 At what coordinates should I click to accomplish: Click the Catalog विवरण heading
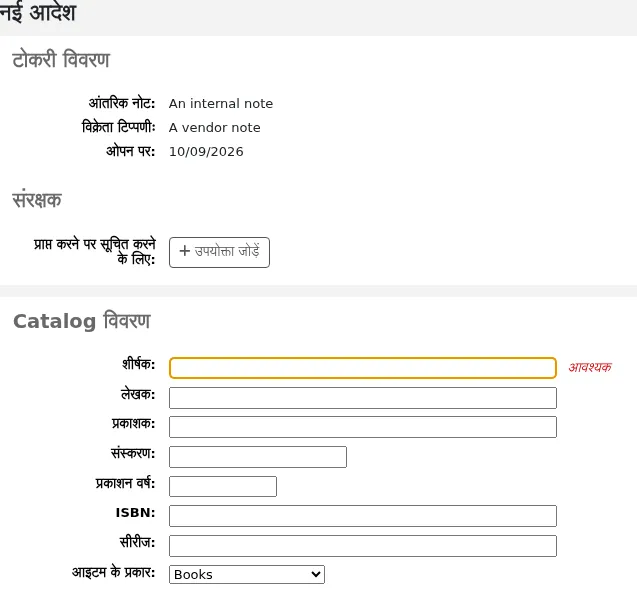tap(82, 321)
